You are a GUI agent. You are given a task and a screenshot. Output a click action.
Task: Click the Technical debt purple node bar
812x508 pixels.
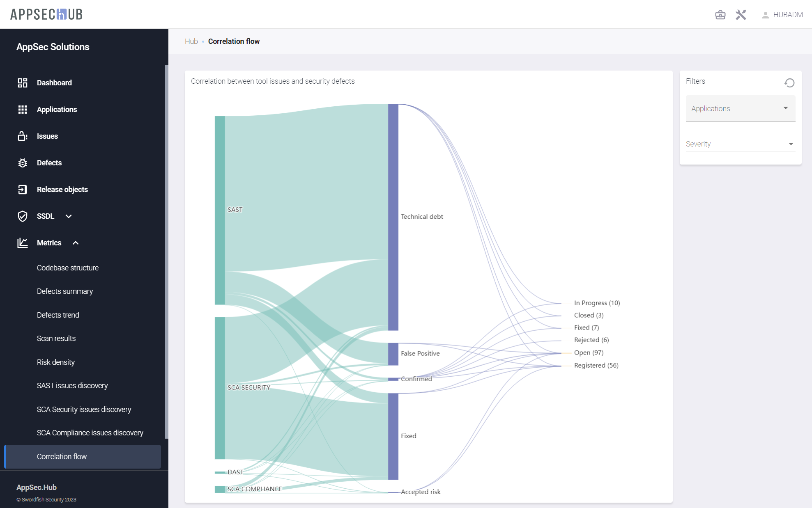pyautogui.click(x=393, y=217)
